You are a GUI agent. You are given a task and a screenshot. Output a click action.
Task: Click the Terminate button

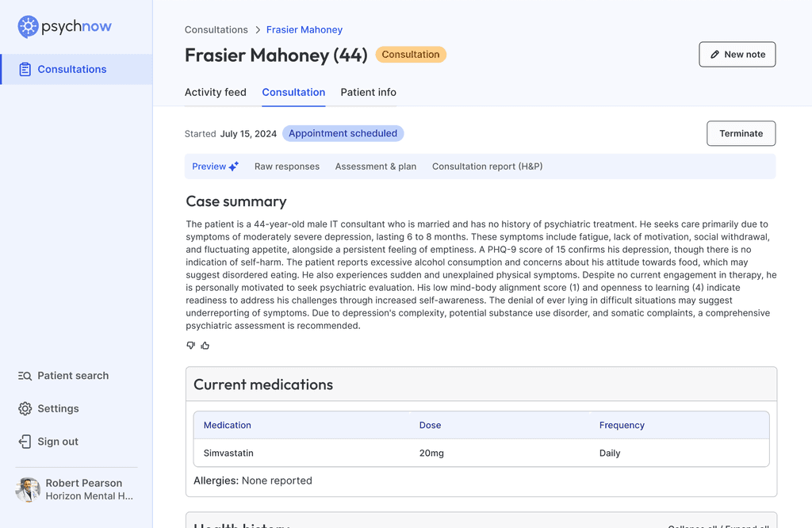click(741, 133)
